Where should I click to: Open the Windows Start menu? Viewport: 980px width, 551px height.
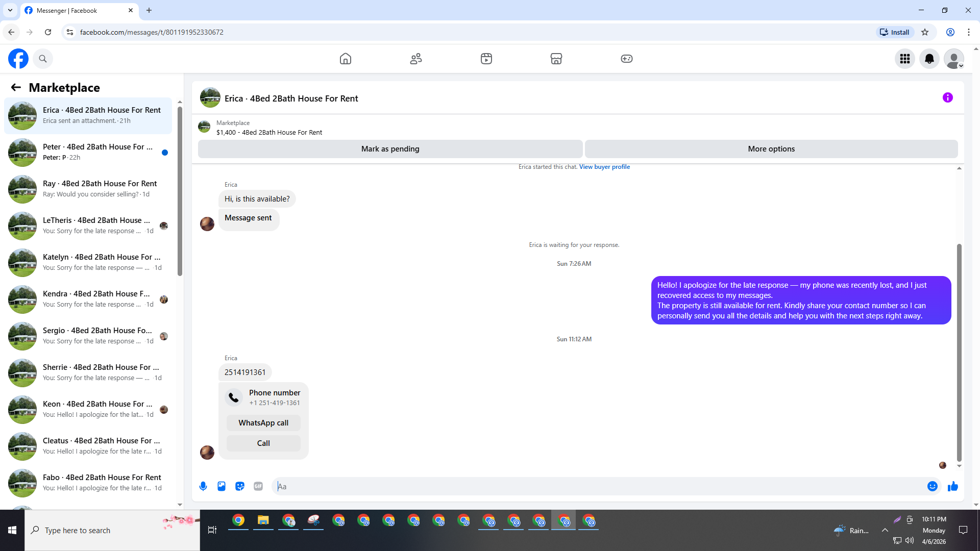pyautogui.click(x=12, y=531)
